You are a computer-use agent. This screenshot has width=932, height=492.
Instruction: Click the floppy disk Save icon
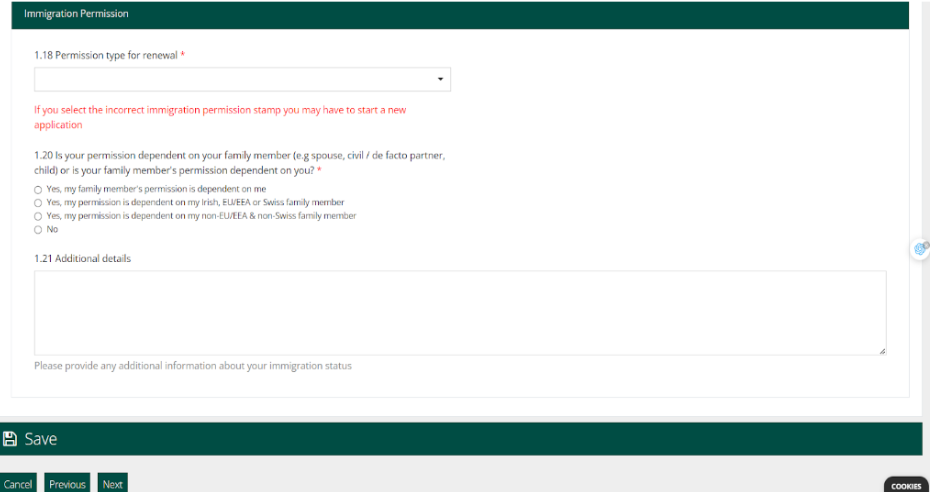pos(10,439)
